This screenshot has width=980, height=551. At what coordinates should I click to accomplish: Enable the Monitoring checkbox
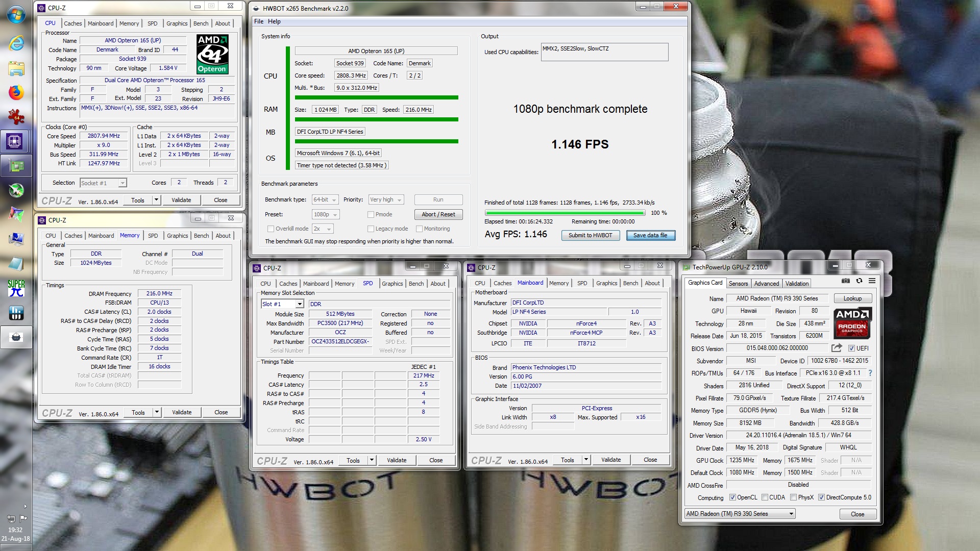click(x=420, y=229)
